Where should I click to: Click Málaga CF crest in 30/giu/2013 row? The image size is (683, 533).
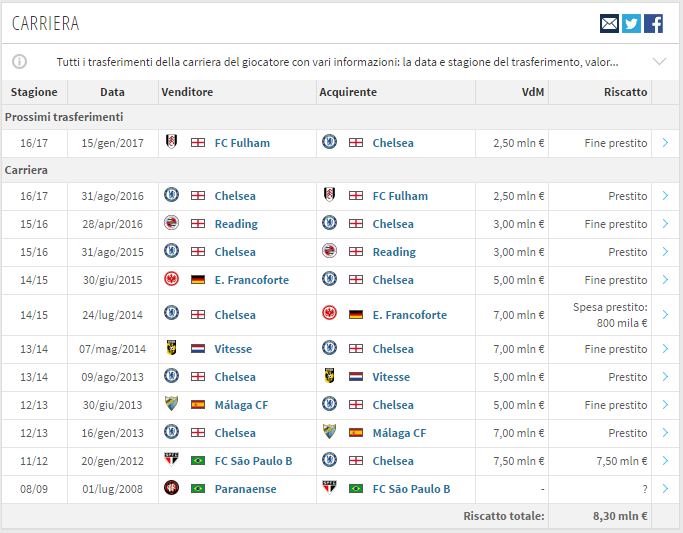point(171,405)
